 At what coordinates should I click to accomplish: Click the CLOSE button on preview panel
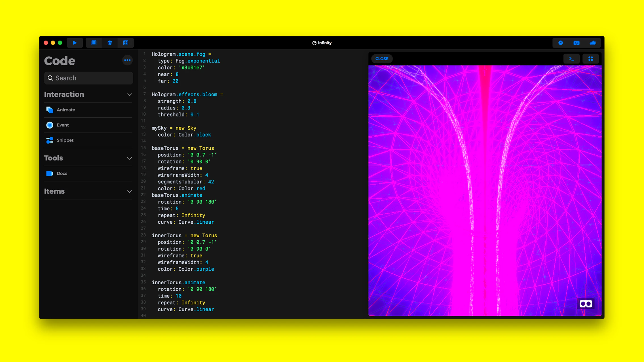tap(382, 59)
